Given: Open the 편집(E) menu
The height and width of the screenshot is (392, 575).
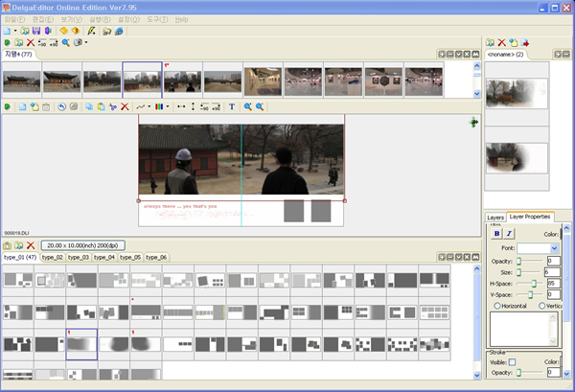Looking at the screenshot, I should (43, 19).
